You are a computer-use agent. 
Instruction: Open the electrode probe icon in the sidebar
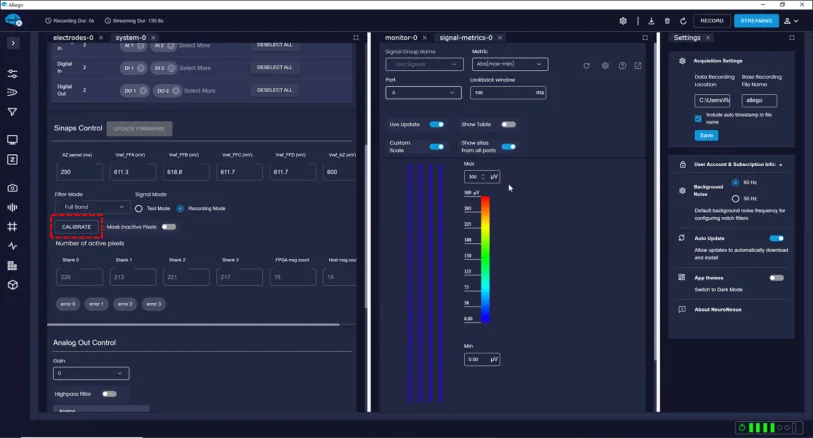point(12,92)
